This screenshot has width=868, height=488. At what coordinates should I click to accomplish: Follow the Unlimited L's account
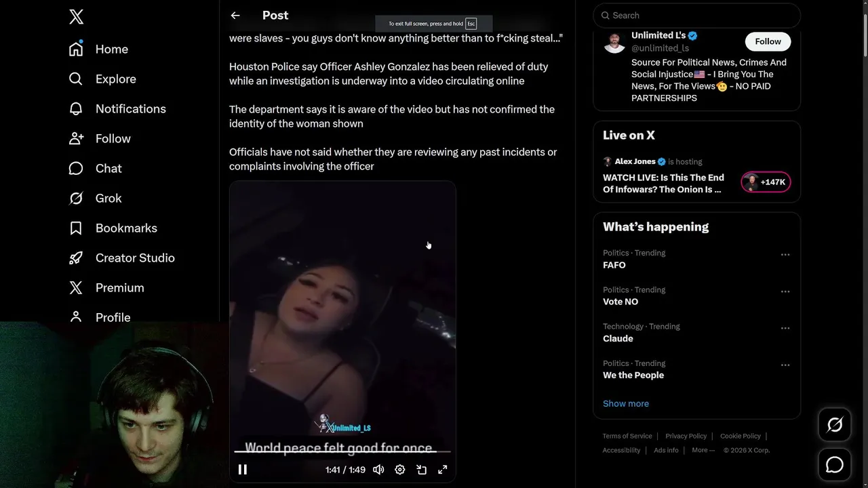[768, 41]
